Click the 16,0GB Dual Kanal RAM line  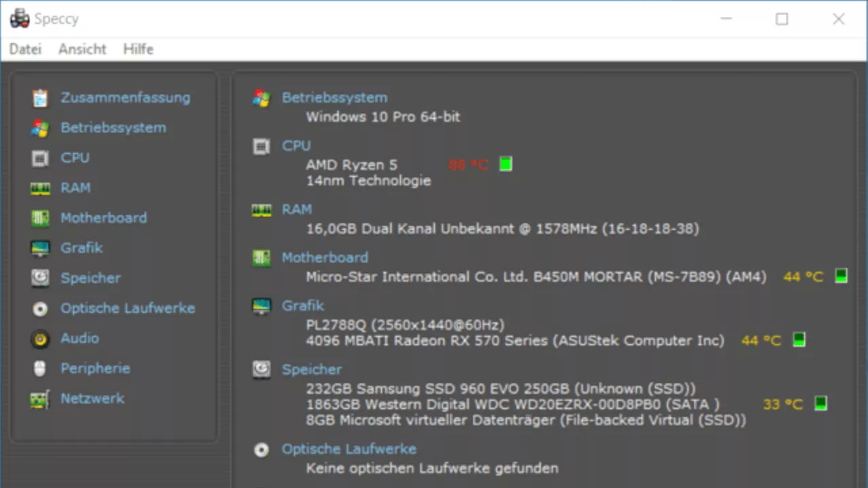502,229
